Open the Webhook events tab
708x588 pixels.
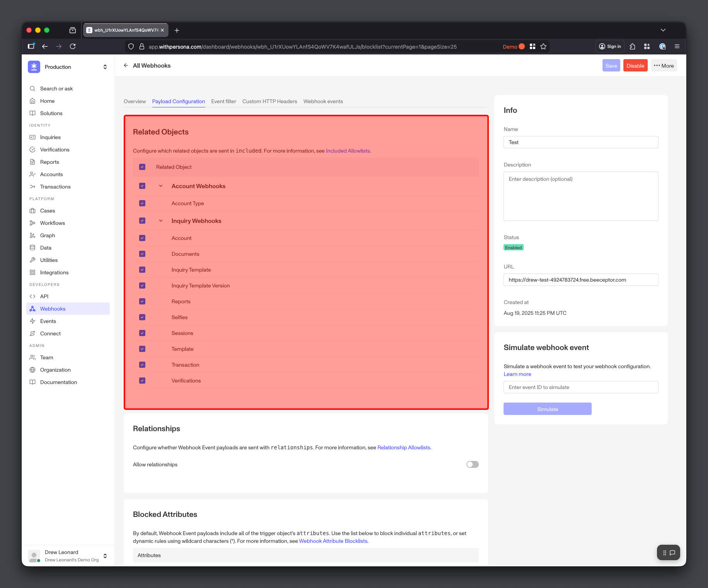[x=323, y=101]
